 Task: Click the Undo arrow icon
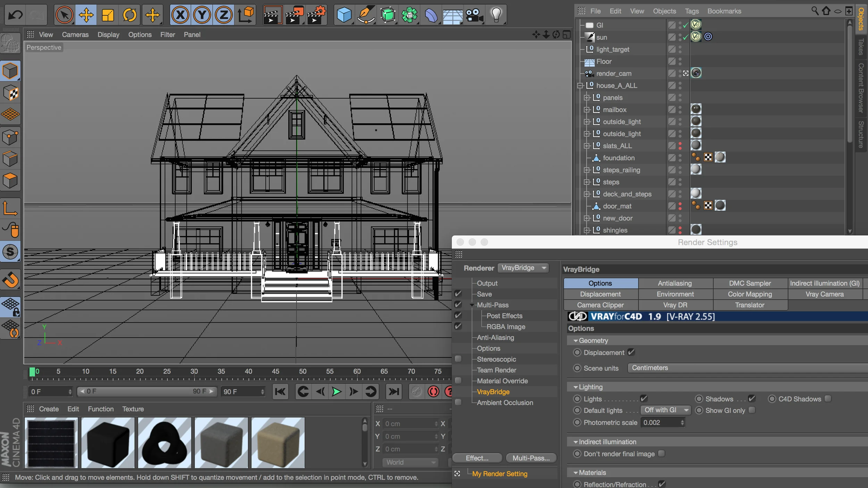(15, 15)
